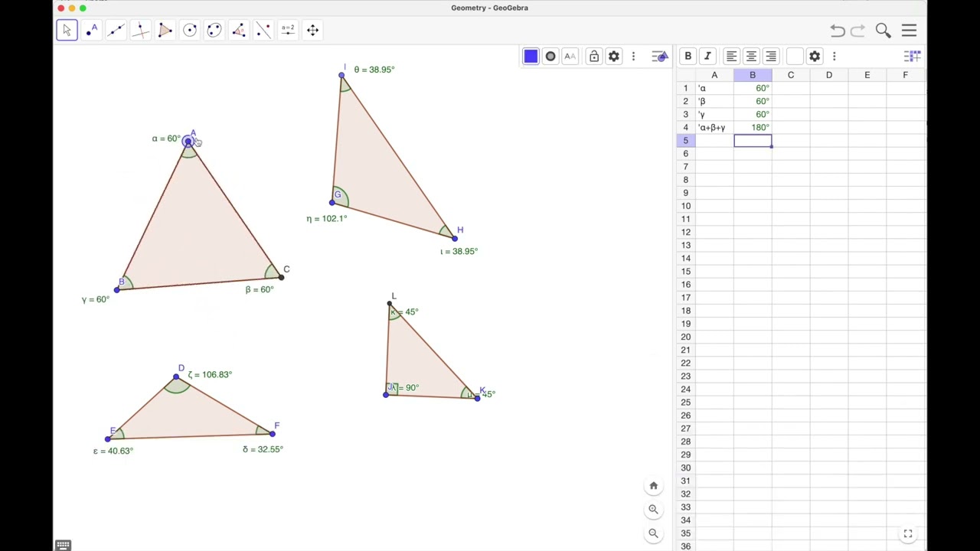Open graphics style bar more options

point(633,57)
